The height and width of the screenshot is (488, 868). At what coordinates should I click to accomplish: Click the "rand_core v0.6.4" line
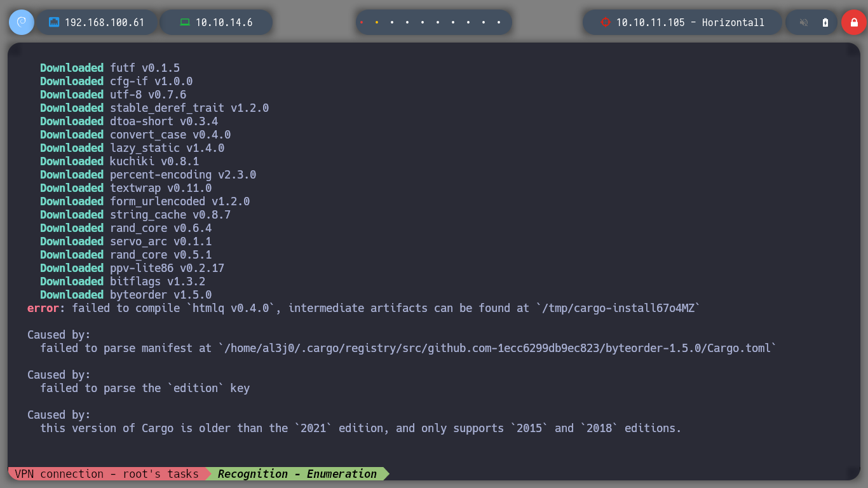pos(161,228)
